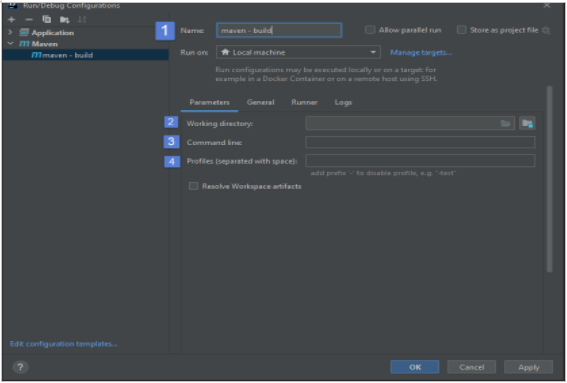This screenshot has width=567, height=383.
Task: Click the Copy Configuration icon
Action: [47, 20]
